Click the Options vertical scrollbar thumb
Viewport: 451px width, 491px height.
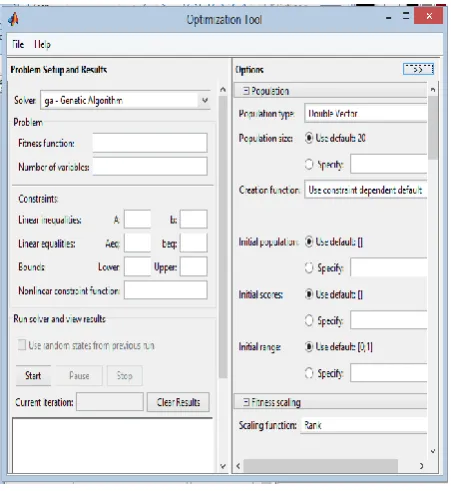click(x=433, y=128)
